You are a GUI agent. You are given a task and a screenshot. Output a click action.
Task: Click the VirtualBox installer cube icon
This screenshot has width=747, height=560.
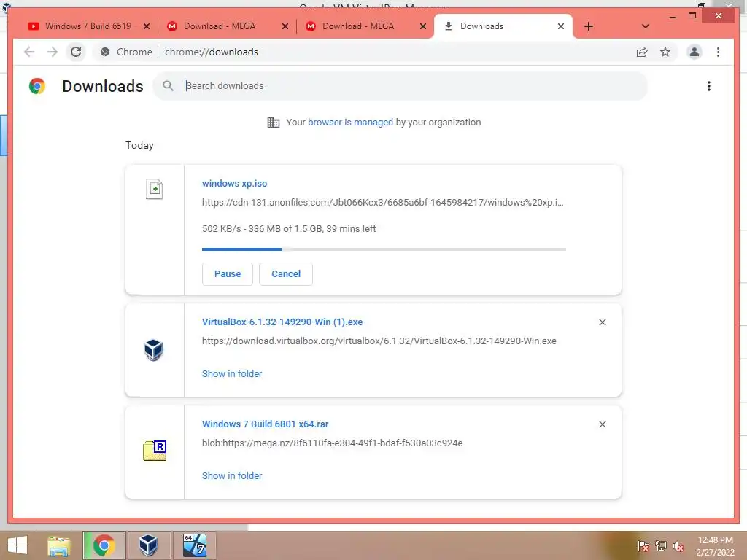[153, 350]
